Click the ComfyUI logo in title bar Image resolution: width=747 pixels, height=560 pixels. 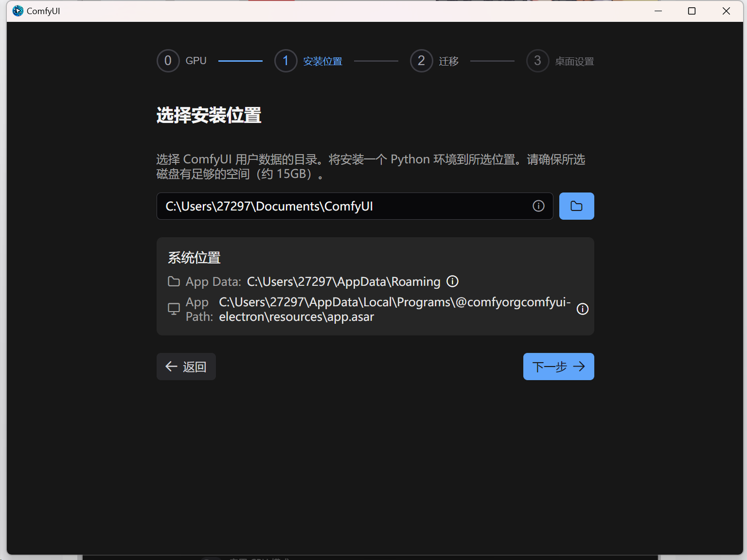click(x=18, y=11)
